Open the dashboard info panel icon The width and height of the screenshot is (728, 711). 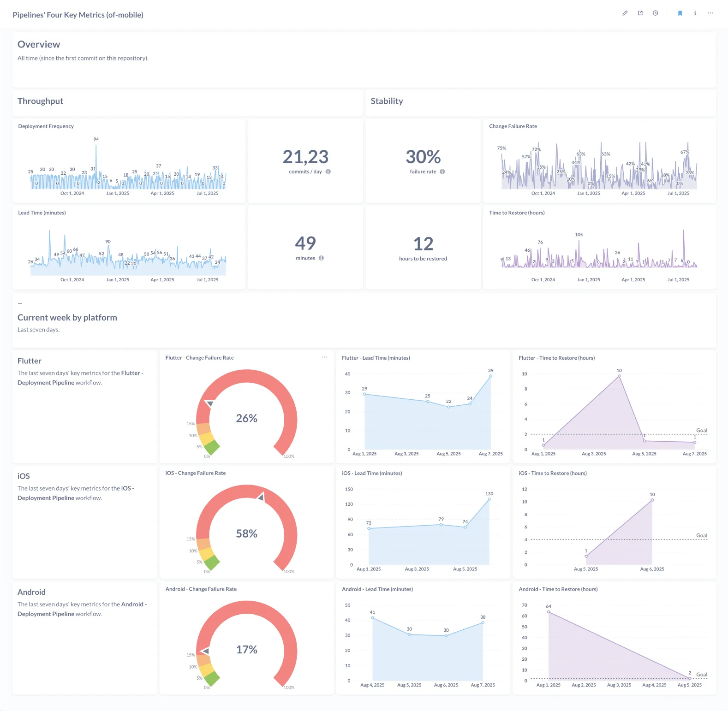tap(695, 13)
